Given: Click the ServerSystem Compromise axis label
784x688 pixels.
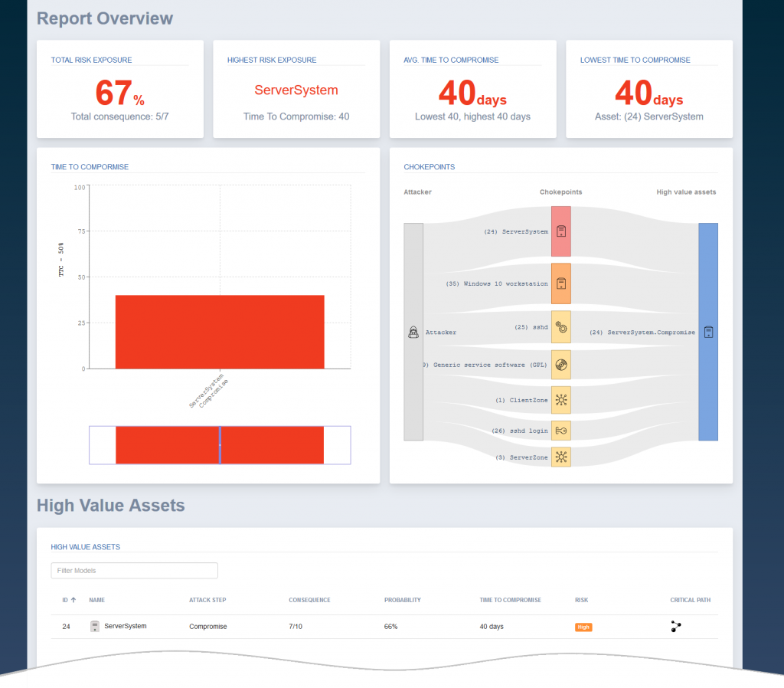Looking at the screenshot, I should [x=209, y=391].
